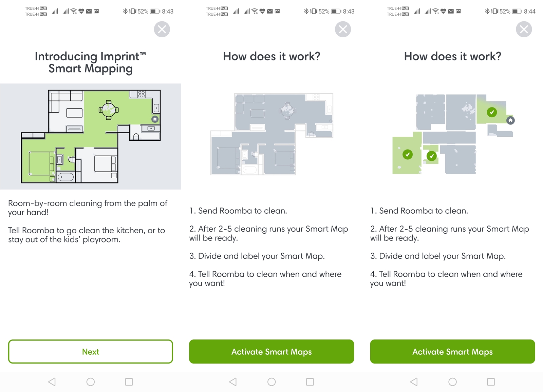Tap Android home button on left screen
The image size is (543, 392).
91,382
